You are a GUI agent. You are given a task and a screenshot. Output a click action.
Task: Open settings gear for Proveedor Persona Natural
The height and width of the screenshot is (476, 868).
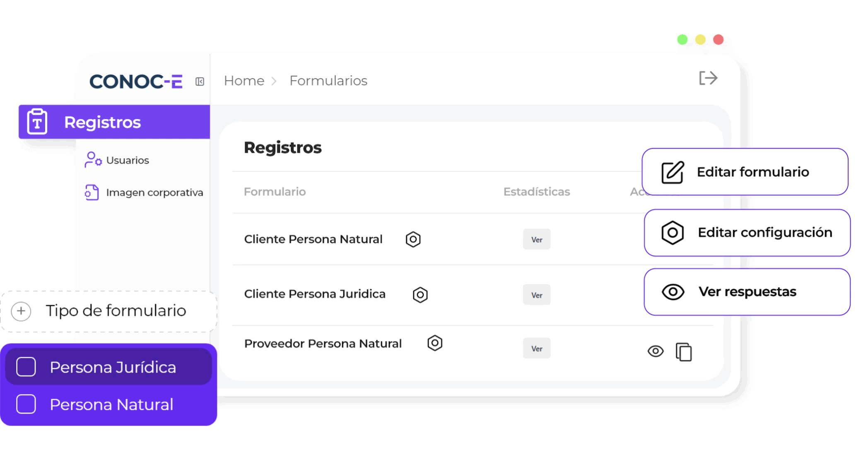coord(434,343)
